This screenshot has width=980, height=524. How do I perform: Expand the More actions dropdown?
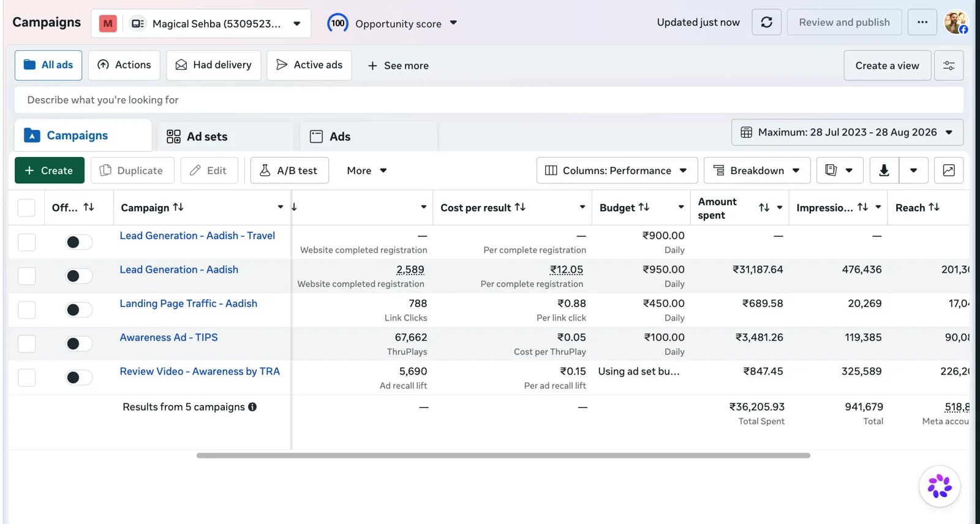pyautogui.click(x=366, y=170)
